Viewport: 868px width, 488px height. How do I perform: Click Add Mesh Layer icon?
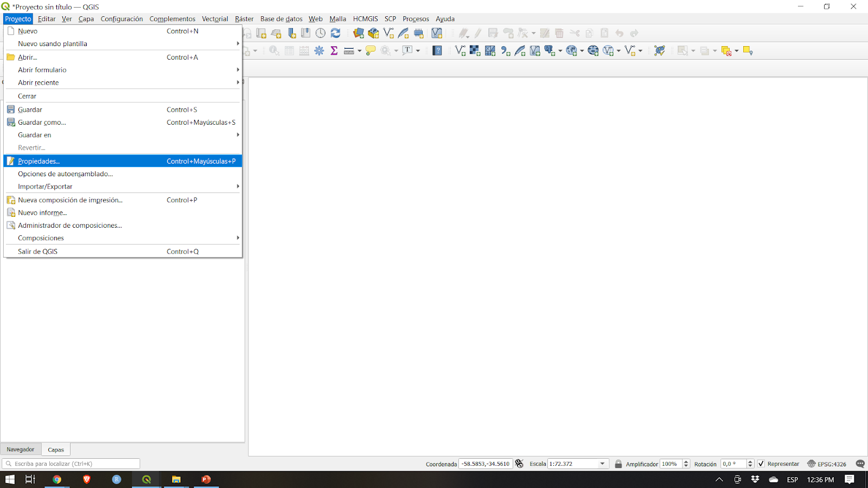click(490, 50)
